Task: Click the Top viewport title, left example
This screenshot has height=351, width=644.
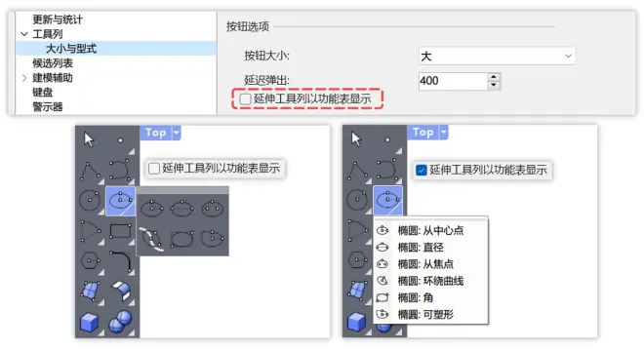Action: [156, 133]
